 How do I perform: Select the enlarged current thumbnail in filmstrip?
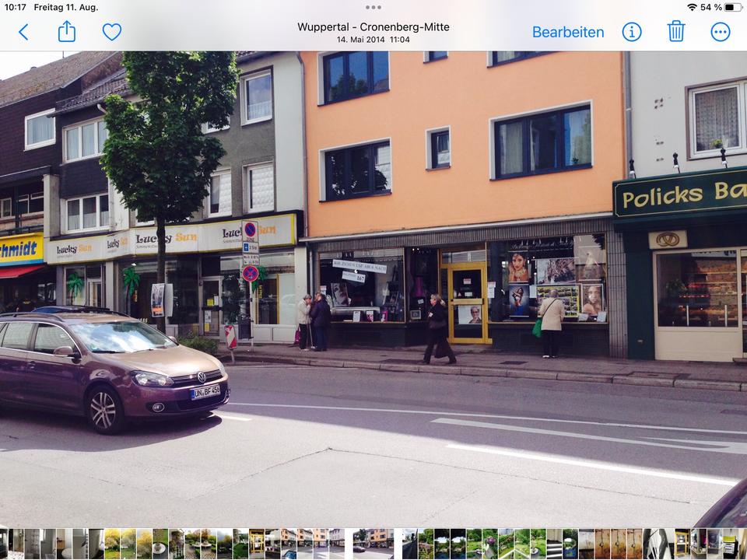373,543
